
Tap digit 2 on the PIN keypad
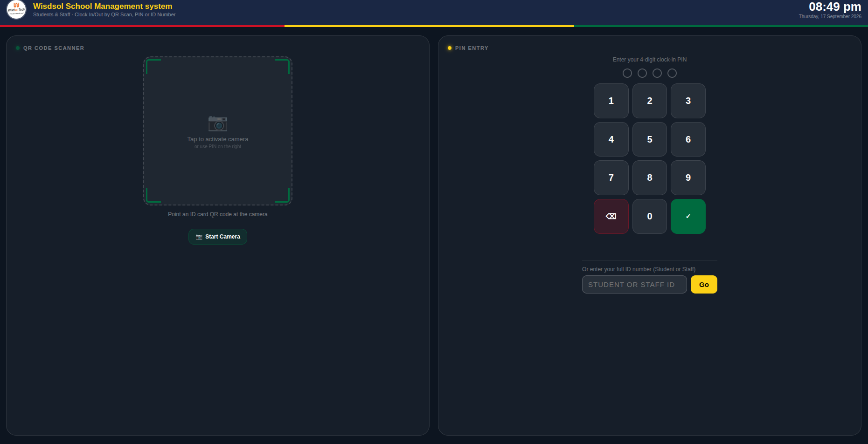(x=650, y=101)
